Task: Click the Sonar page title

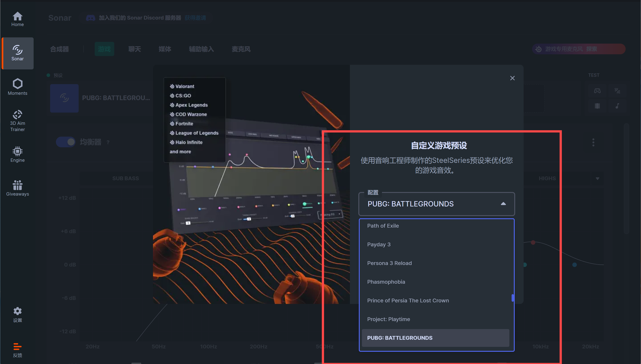Action: pos(60,18)
